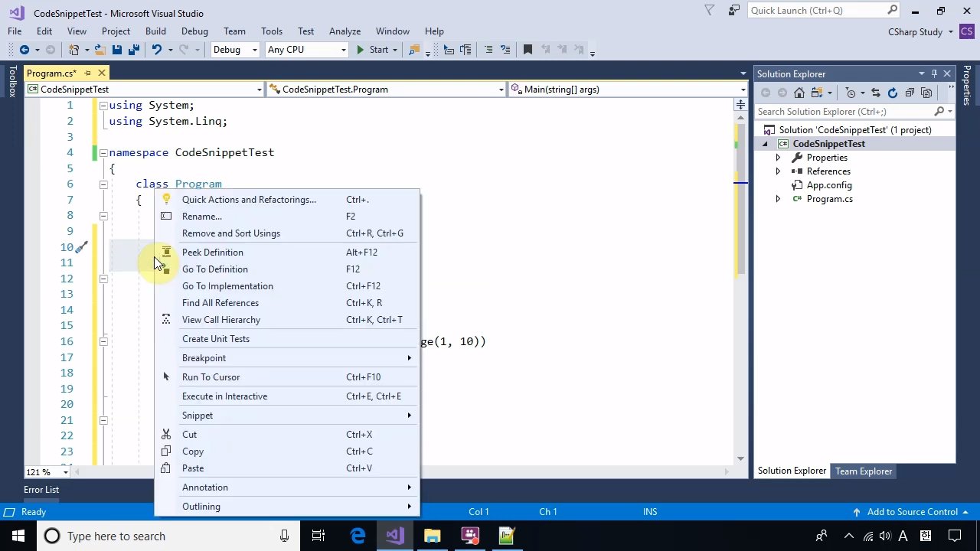Click the Windows Start button
The image size is (980, 551).
coord(18,536)
